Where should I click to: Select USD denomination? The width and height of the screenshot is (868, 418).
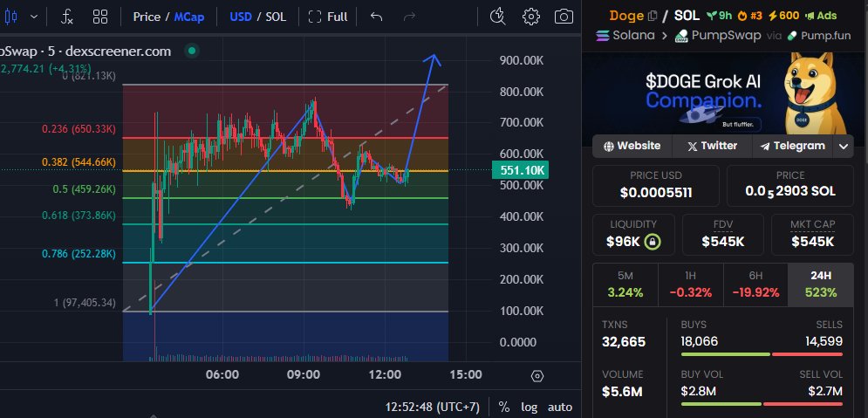click(240, 17)
